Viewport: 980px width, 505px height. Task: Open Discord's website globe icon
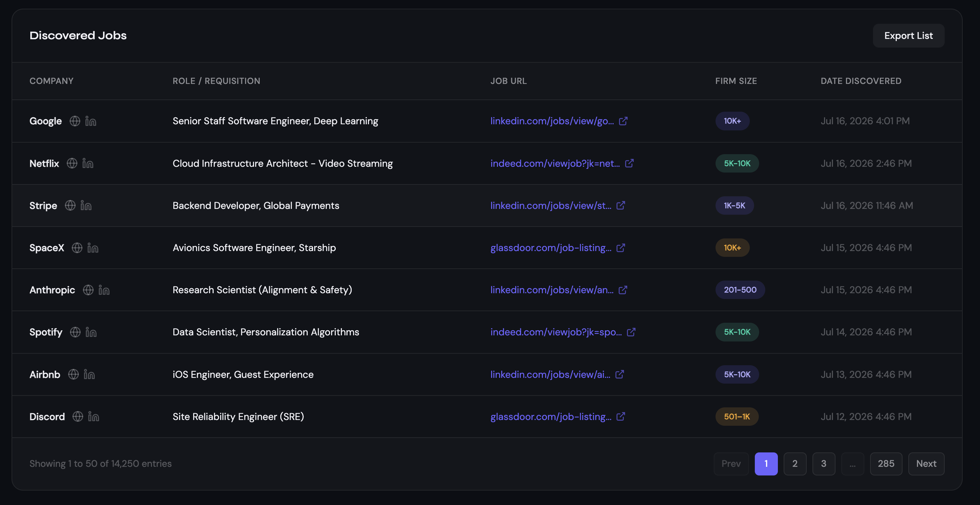coord(78,416)
